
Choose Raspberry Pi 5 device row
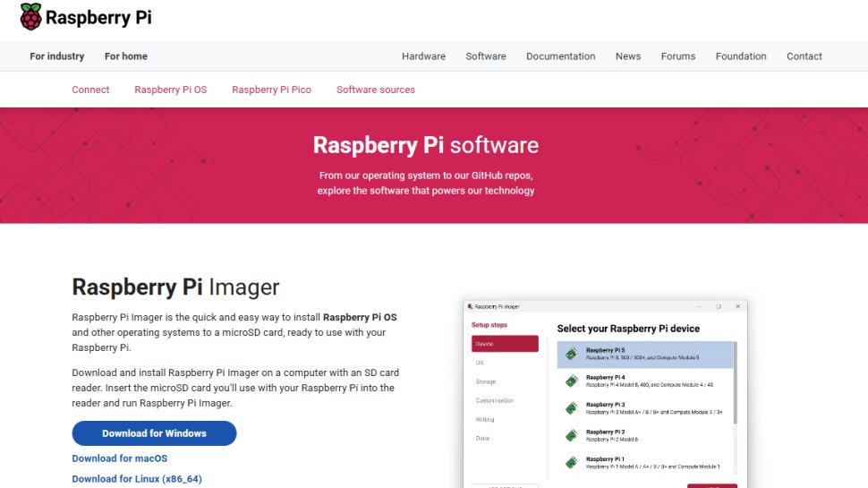point(645,355)
